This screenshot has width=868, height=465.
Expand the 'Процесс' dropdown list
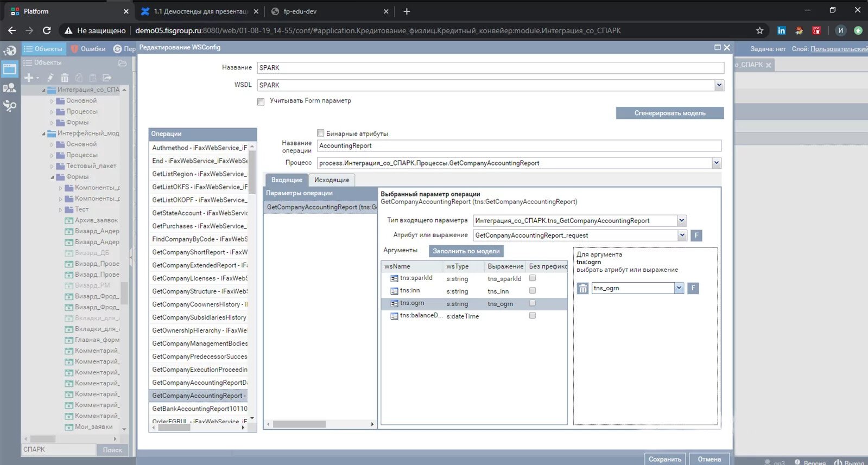pyautogui.click(x=716, y=163)
